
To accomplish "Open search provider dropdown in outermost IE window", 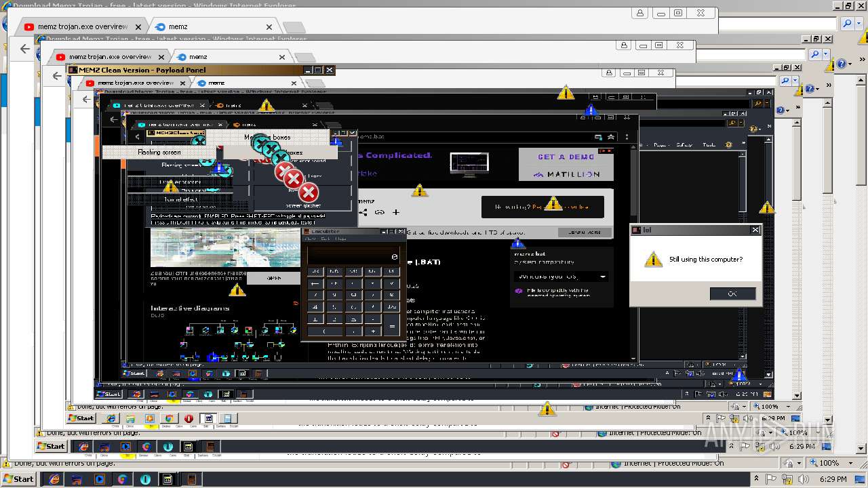I will pos(858,23).
